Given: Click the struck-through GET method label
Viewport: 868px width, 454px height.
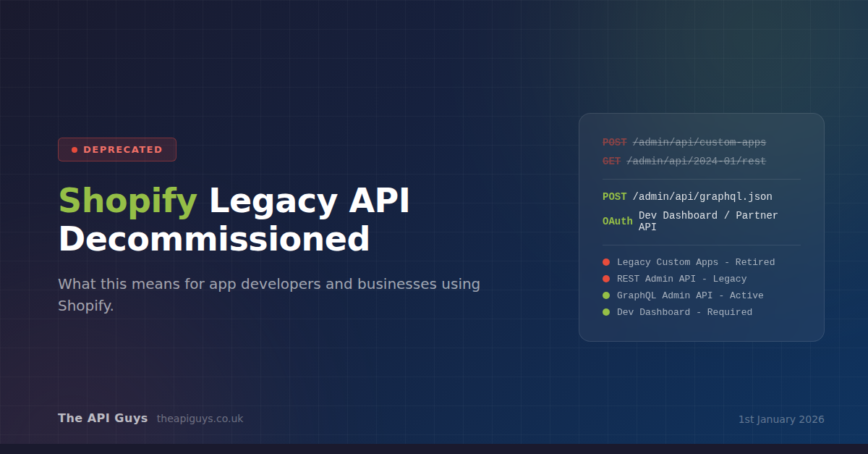Looking at the screenshot, I should (611, 161).
